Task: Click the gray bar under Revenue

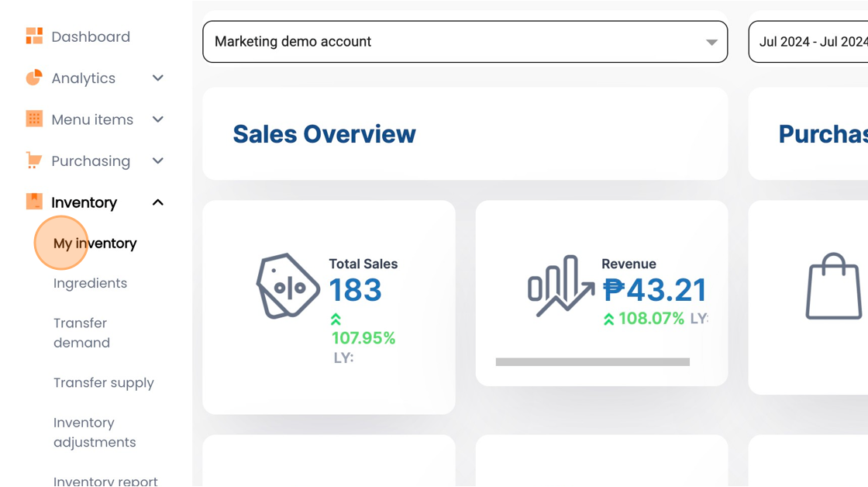Action: point(592,362)
